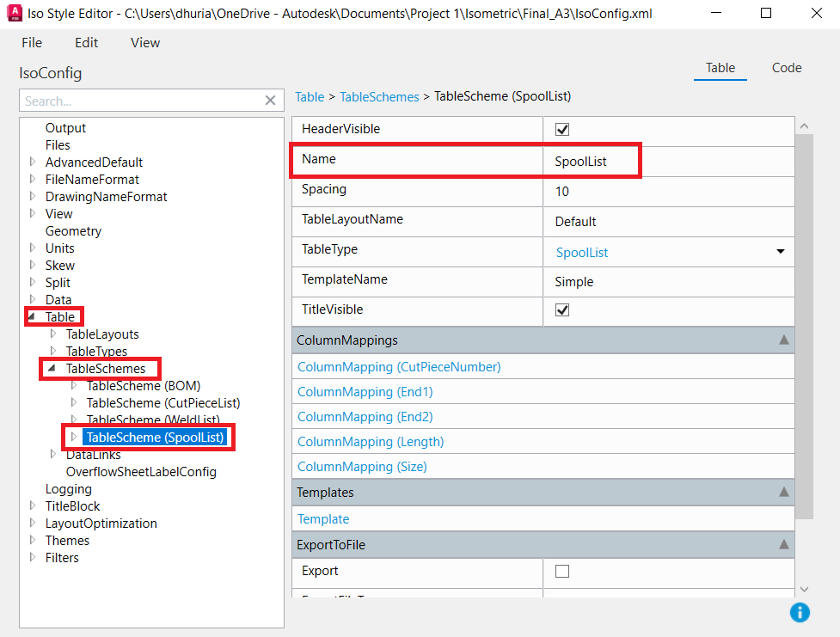Image resolution: width=840 pixels, height=637 pixels.
Task: Click the blue info icon
Action: 800,612
